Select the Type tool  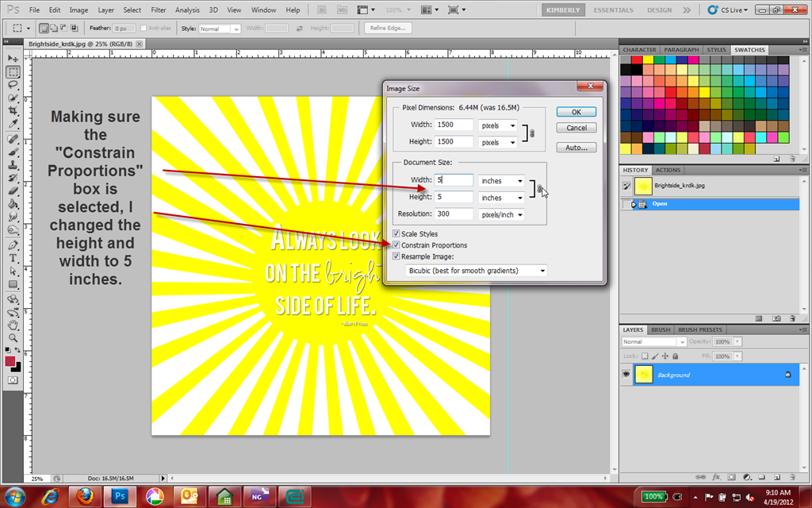click(x=13, y=256)
